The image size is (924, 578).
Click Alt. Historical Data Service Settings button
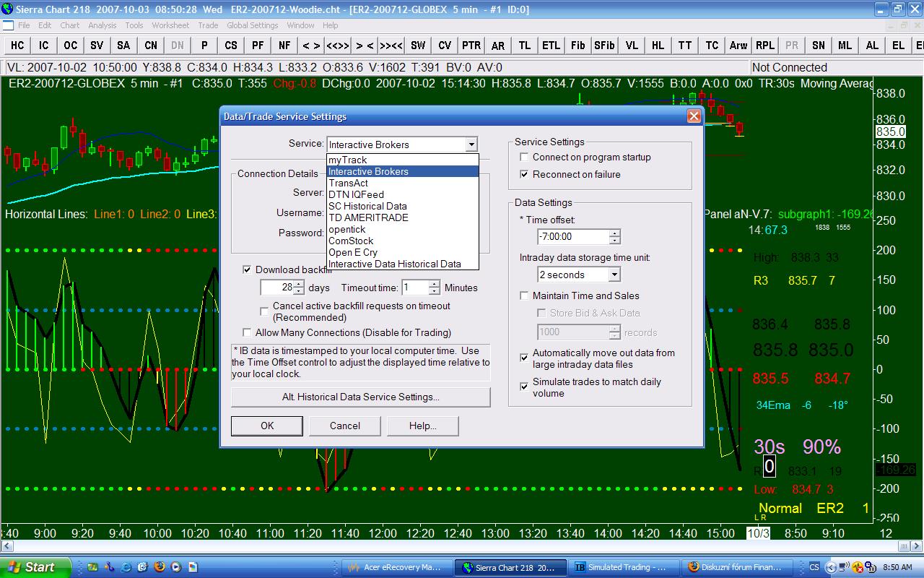[360, 397]
